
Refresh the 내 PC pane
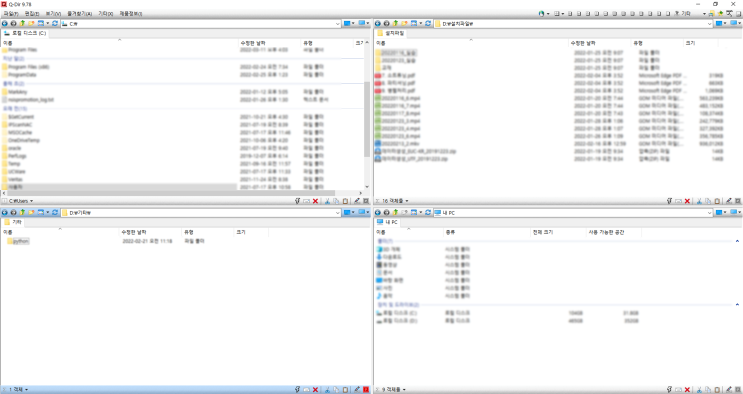click(x=428, y=212)
